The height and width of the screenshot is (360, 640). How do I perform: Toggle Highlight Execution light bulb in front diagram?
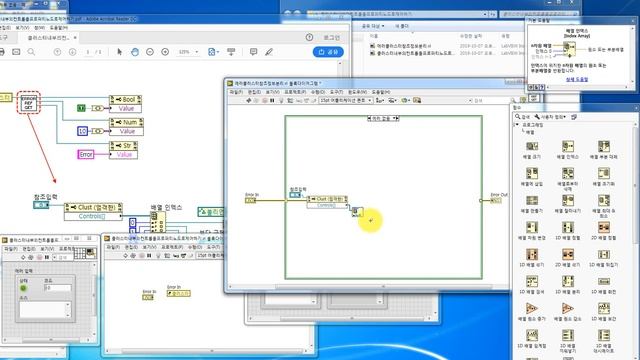pyautogui.click(x=281, y=100)
